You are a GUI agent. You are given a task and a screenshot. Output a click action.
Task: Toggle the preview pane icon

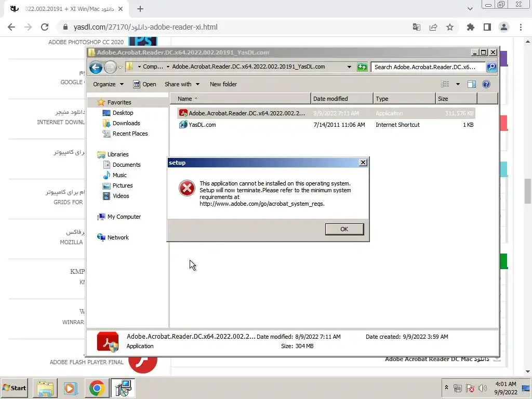(471, 84)
